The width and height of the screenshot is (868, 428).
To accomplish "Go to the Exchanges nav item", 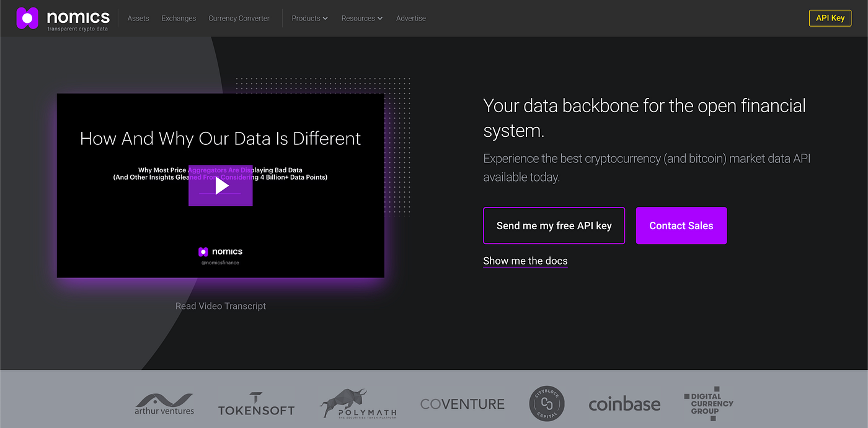I will click(x=179, y=19).
